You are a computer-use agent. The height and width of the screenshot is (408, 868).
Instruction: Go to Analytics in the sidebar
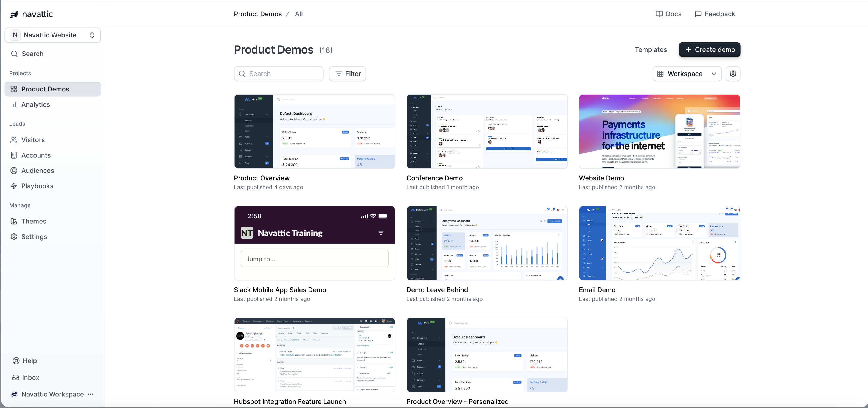point(35,104)
